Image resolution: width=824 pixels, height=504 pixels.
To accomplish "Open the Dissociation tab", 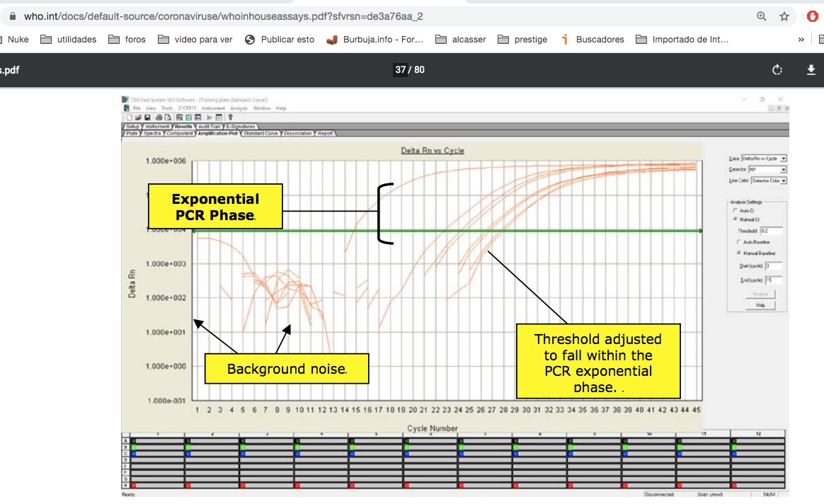I will point(297,133).
